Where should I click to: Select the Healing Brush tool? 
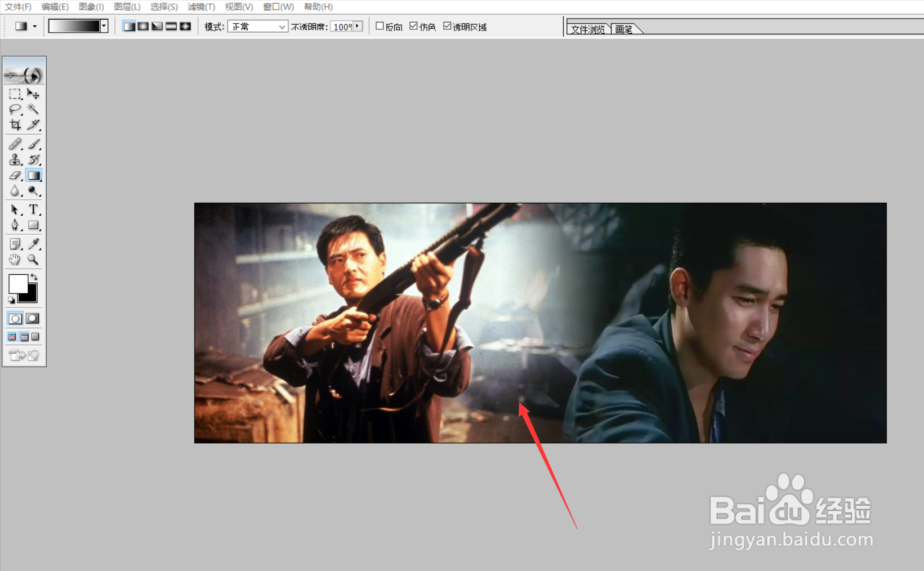point(15,144)
